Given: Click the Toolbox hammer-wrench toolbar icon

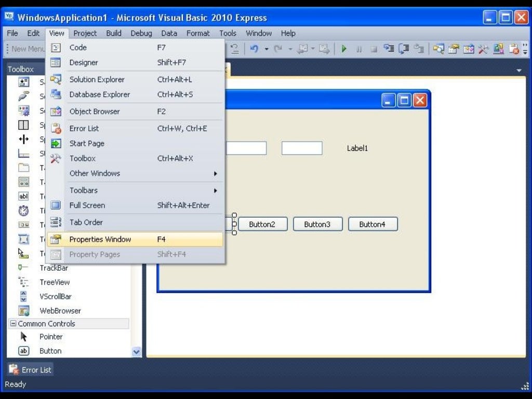Looking at the screenshot, I should pyautogui.click(x=484, y=49).
